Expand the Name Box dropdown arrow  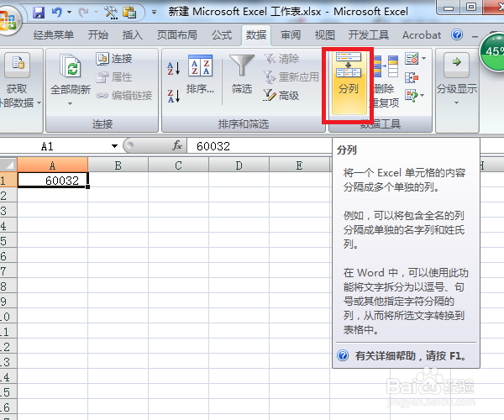114,146
